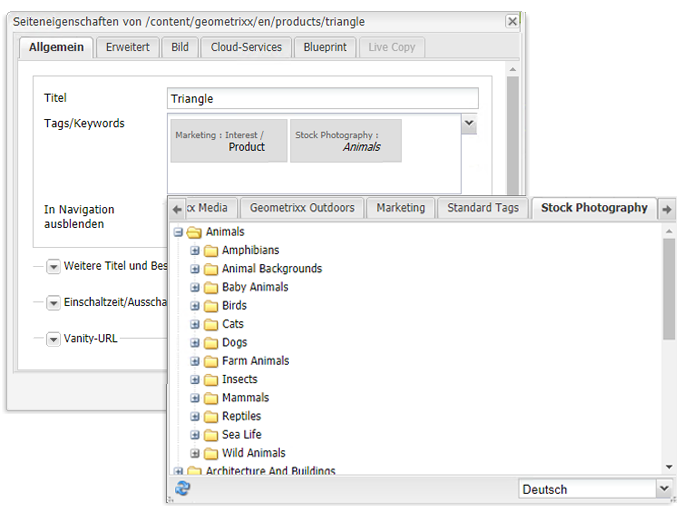Screen dimensions: 678x507
Task: Open the Cloud-Services tab
Action: tap(246, 47)
